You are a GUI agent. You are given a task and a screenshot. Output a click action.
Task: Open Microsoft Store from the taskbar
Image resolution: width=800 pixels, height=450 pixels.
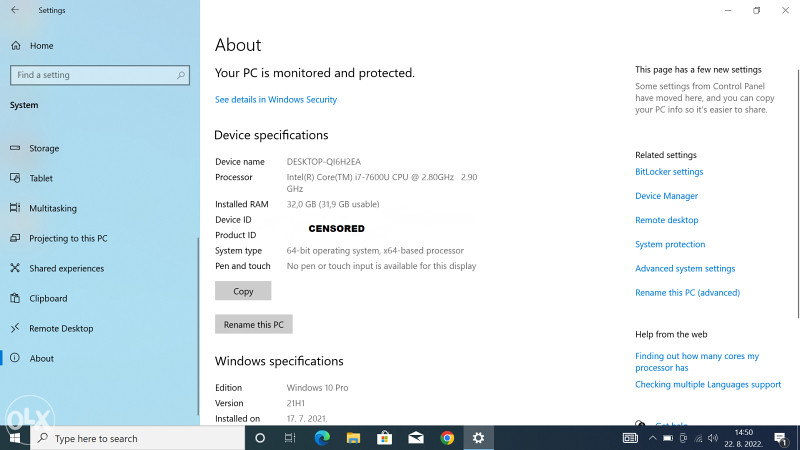[x=384, y=438]
